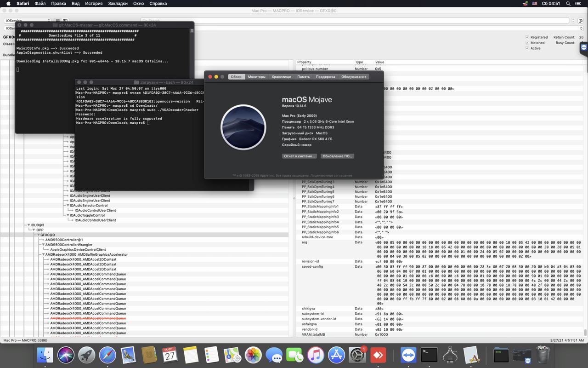Click the search stepper next to search field
Screen dimensions: 588x368
point(573,21)
